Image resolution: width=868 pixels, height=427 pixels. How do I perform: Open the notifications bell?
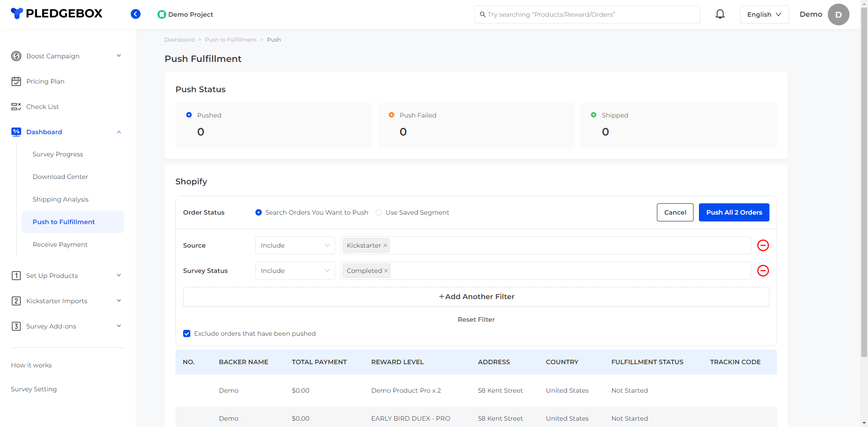click(720, 14)
